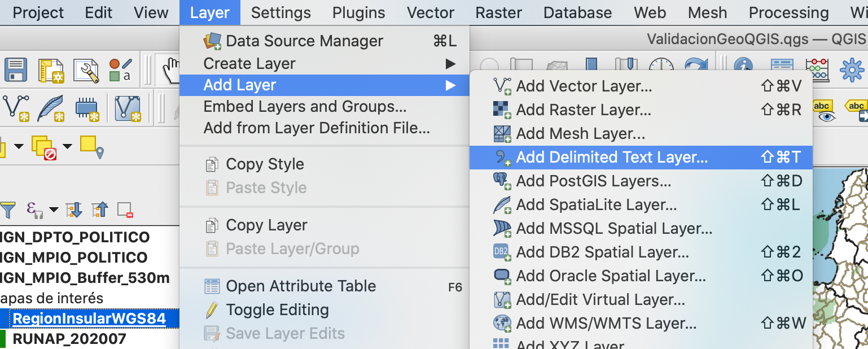Open the Web menu

(650, 12)
